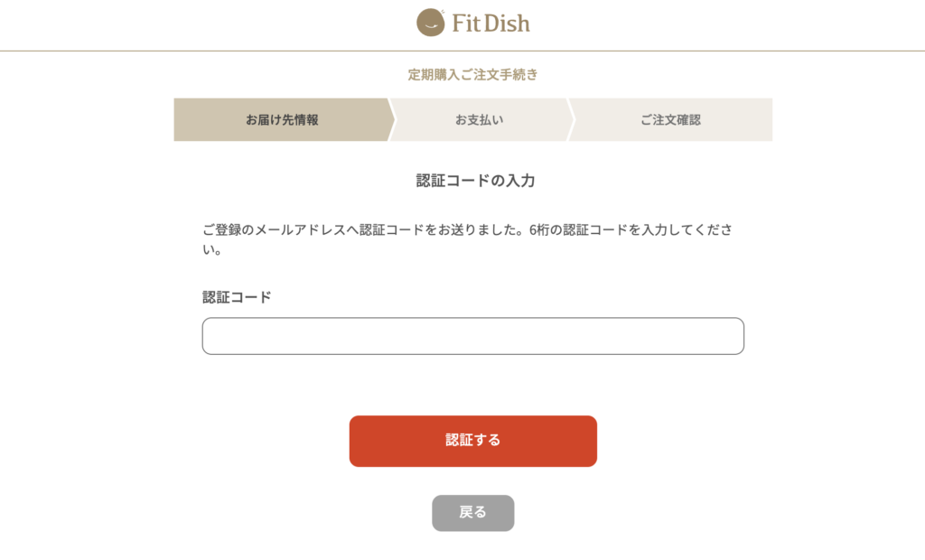Click the right end of the 認証コード text box

click(x=732, y=336)
